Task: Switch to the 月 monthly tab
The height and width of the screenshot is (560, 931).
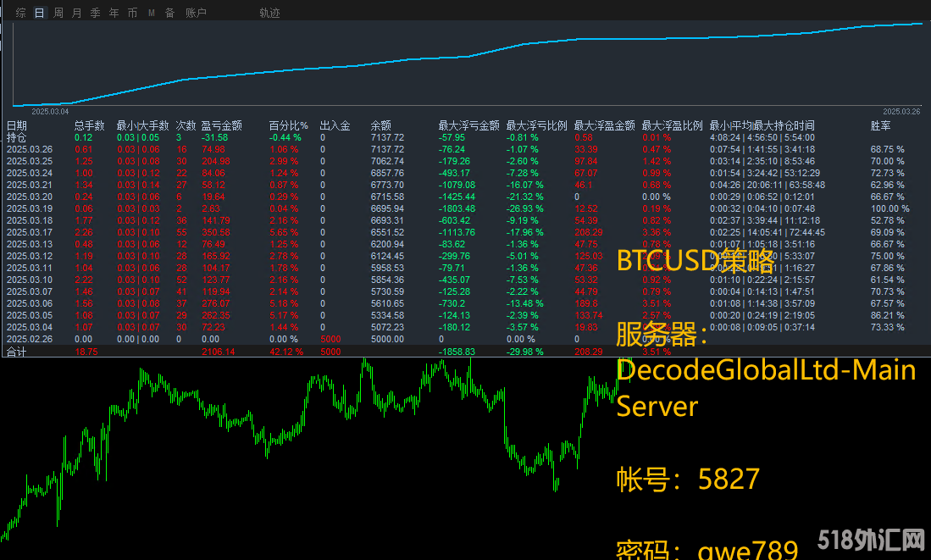Action: (x=76, y=13)
